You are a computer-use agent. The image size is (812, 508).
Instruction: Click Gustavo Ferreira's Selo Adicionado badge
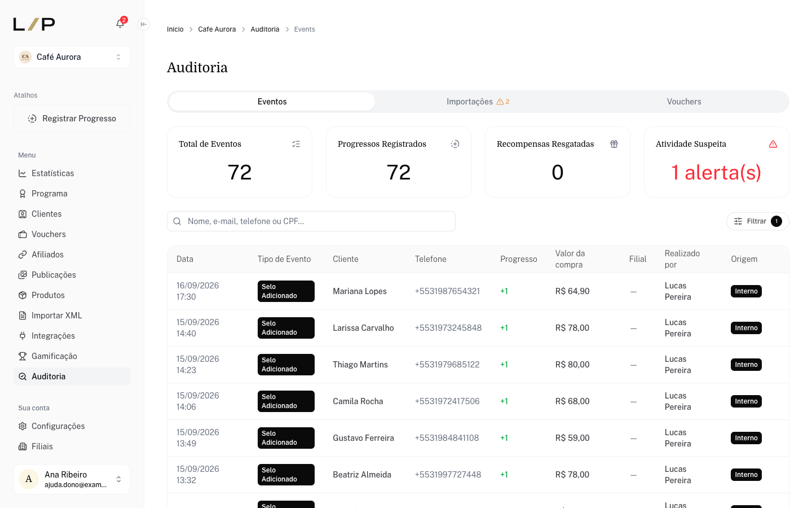click(286, 438)
